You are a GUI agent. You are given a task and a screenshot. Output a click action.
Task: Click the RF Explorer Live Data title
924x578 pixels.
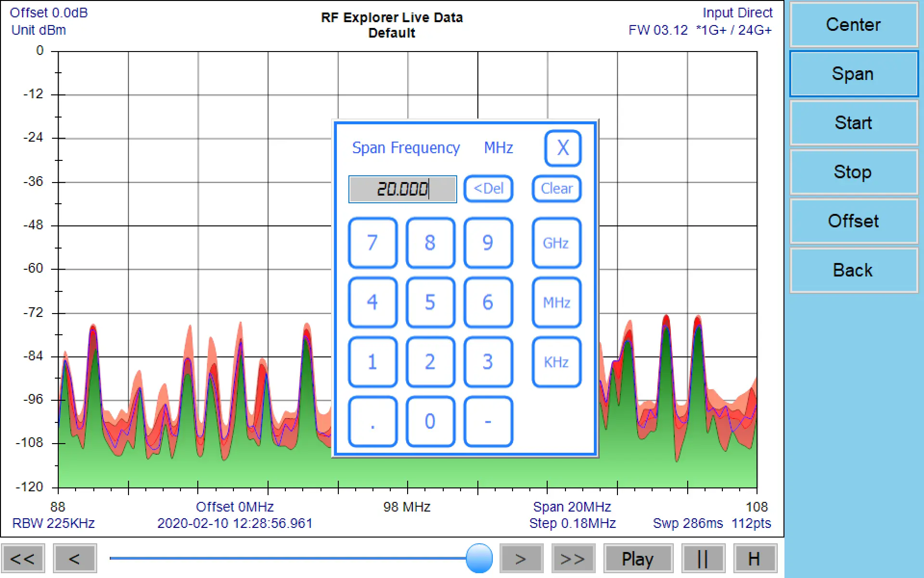click(392, 17)
